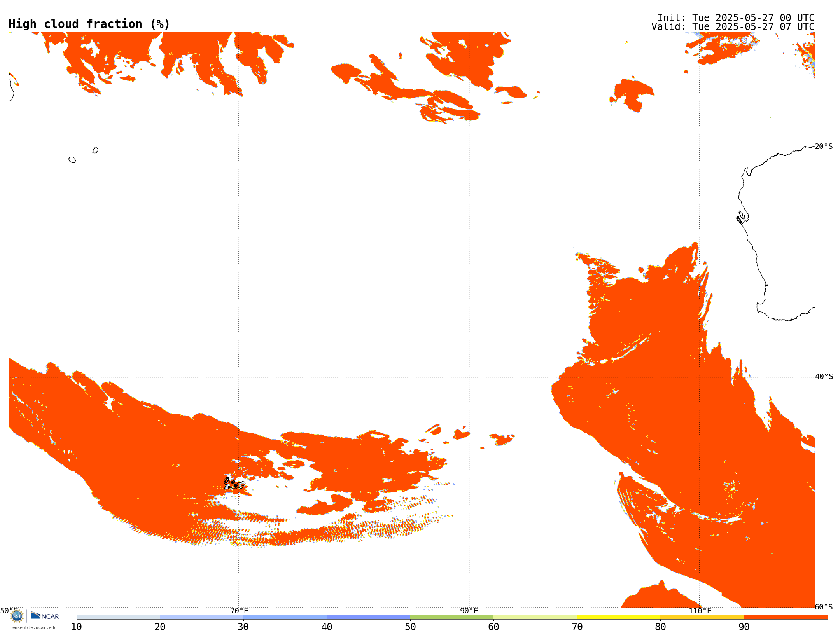Click the colorbar tick label 90
Viewport: 840px width, 632px height.
pos(744,627)
